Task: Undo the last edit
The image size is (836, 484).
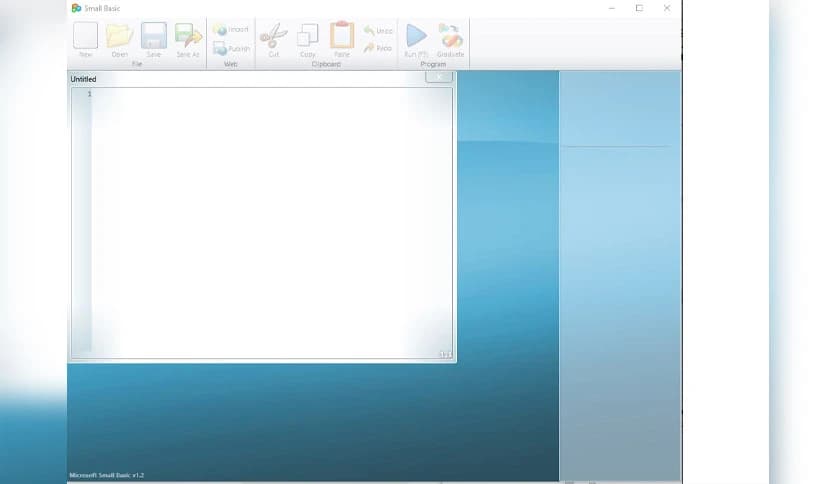Action: coord(377,31)
